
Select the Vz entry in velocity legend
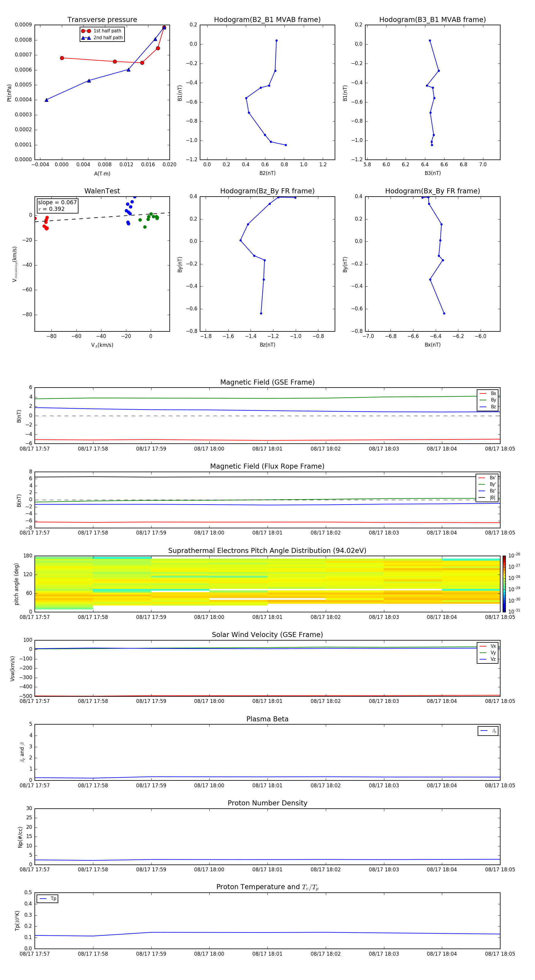tap(488, 659)
